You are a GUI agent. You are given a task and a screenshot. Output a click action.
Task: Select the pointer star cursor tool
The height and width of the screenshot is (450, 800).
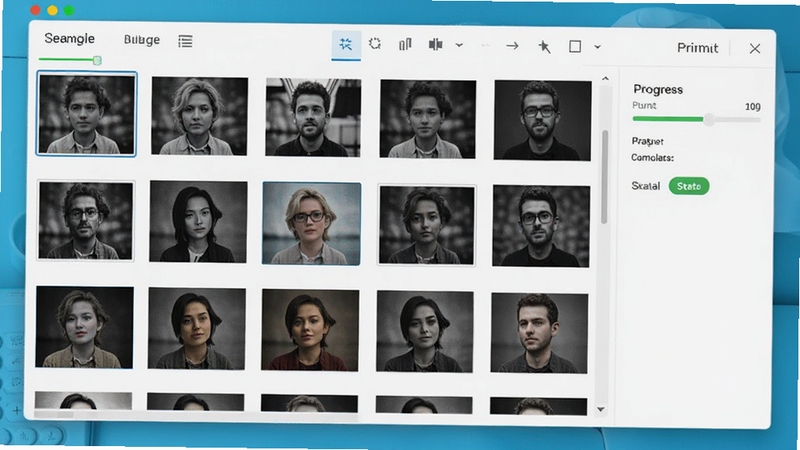[544, 47]
